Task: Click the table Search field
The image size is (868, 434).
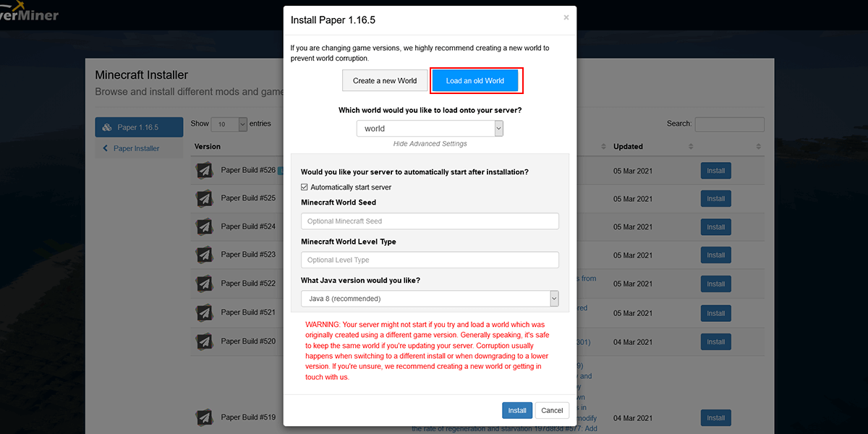Action: point(729,124)
